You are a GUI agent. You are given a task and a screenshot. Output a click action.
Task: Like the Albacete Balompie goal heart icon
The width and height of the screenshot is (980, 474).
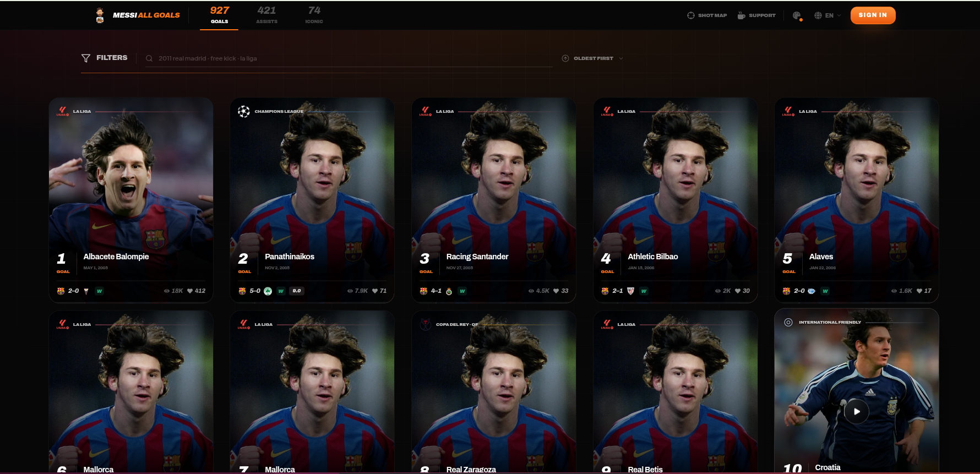point(190,291)
